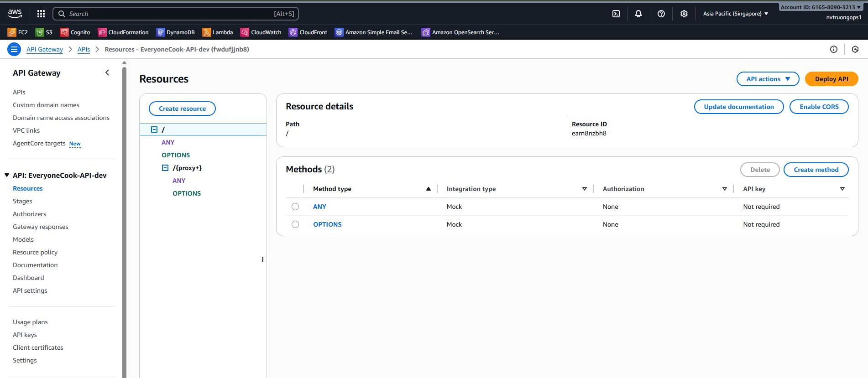Select ANY under /{proxy+} resource
Image resolution: width=868 pixels, height=378 pixels.
(x=179, y=181)
